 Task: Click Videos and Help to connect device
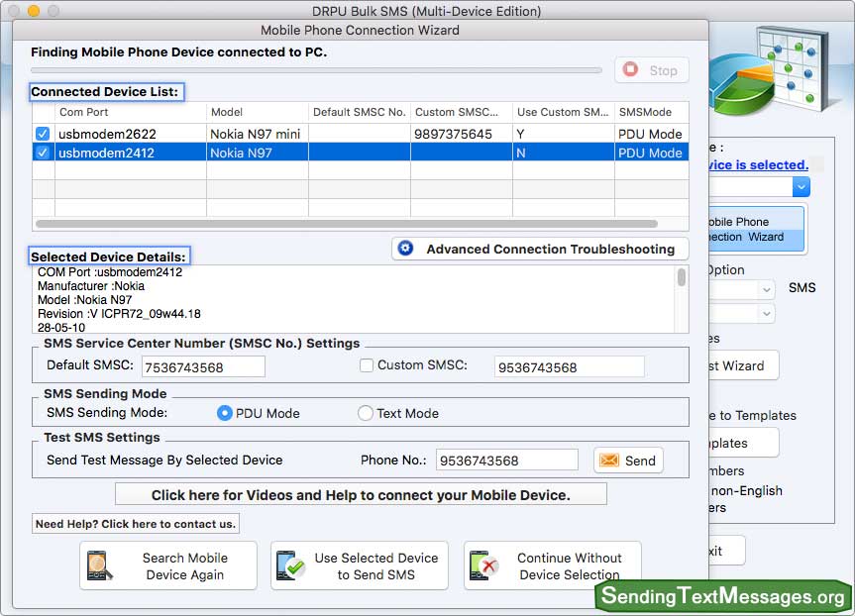click(x=361, y=494)
